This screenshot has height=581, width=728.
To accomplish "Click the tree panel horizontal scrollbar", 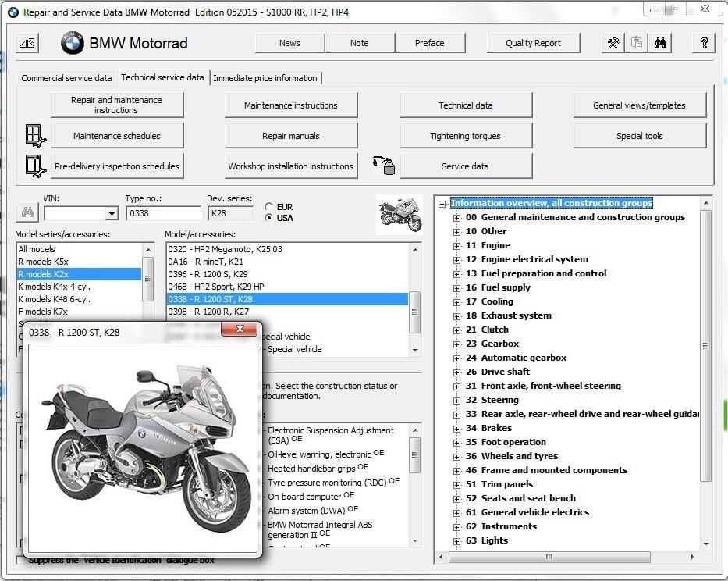I will pos(549,557).
